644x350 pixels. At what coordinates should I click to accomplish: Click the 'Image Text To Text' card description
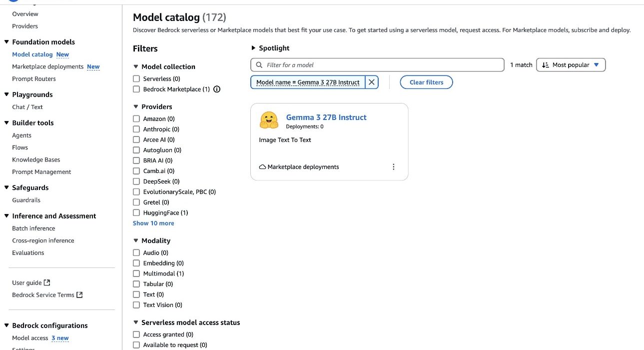[x=285, y=140]
